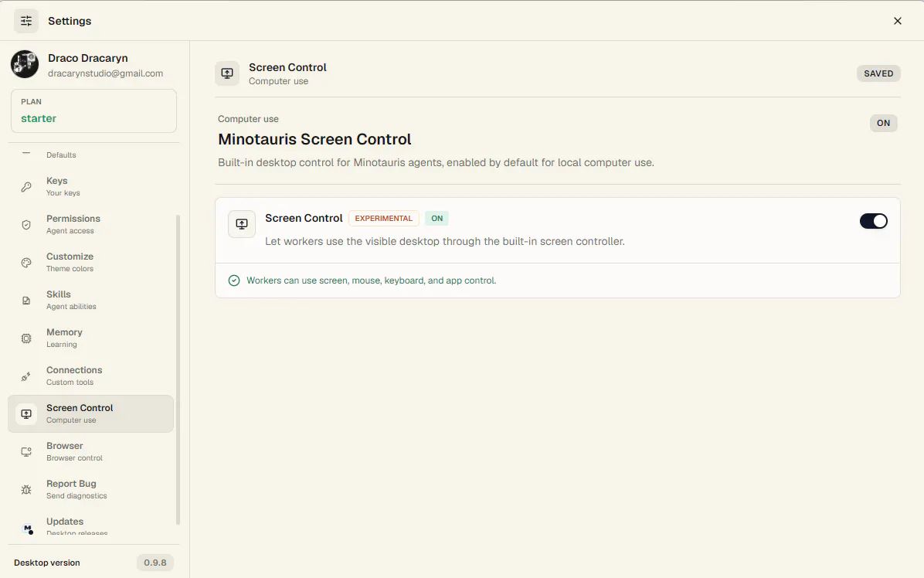Click the Desktop version label
This screenshot has height=578, width=924.
tap(47, 563)
